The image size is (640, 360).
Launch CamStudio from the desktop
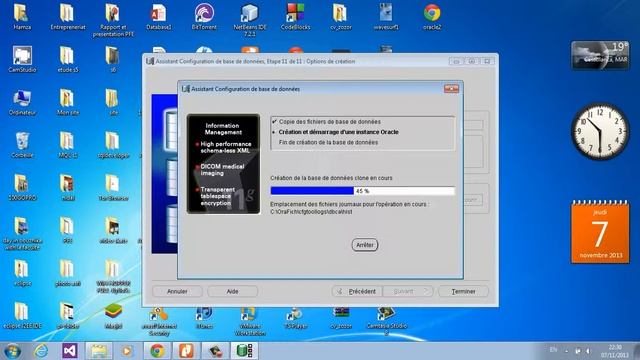click(x=22, y=60)
